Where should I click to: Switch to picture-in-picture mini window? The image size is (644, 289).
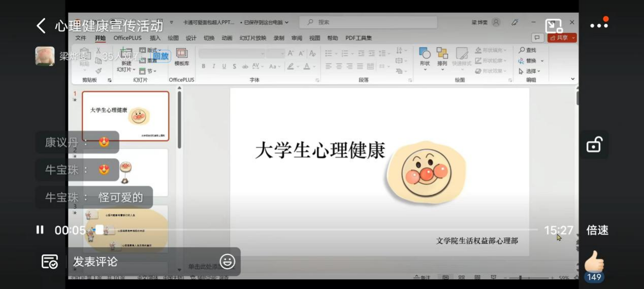click(x=553, y=26)
